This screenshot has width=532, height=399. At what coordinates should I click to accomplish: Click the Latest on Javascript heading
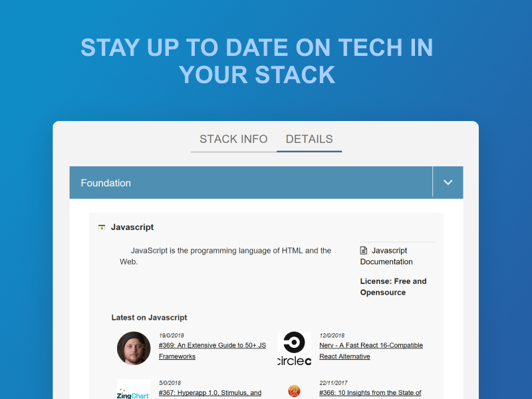(x=150, y=317)
